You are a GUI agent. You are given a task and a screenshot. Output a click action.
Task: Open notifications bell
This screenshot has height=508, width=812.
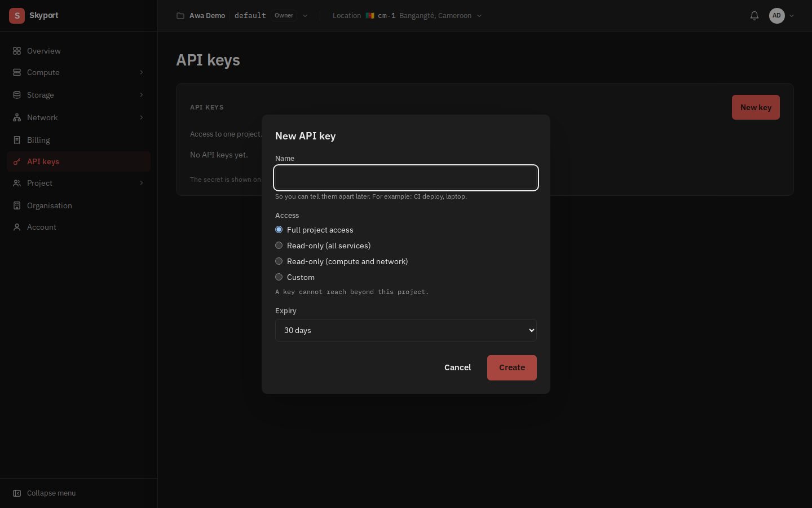click(754, 16)
